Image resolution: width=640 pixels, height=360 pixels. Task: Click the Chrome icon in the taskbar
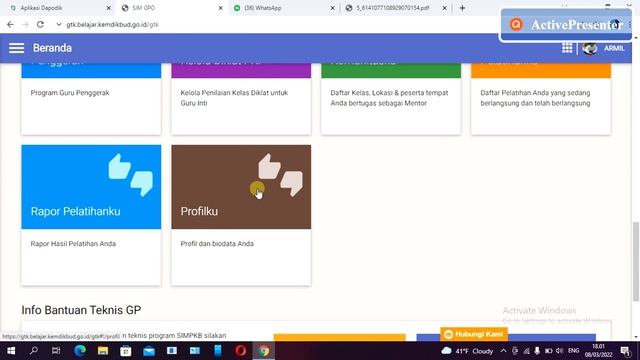coord(264,351)
